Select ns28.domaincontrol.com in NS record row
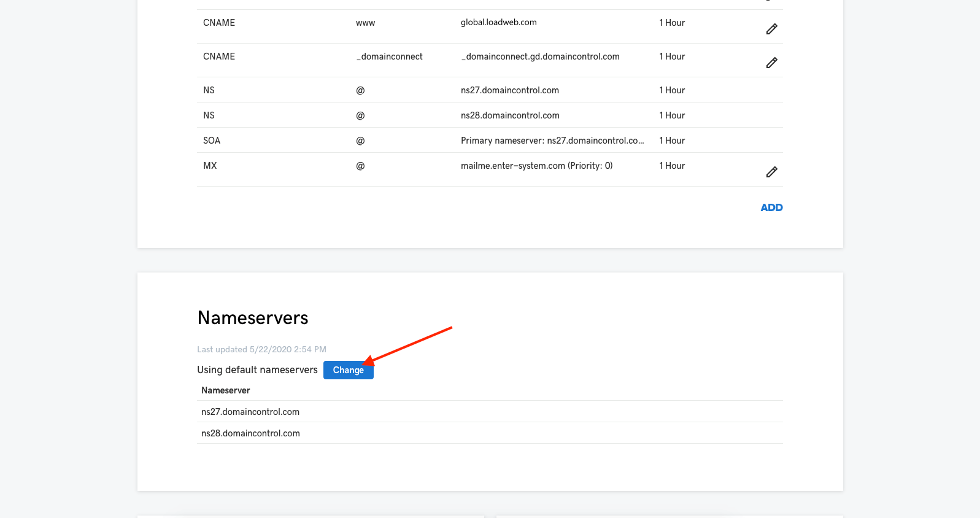 509,115
